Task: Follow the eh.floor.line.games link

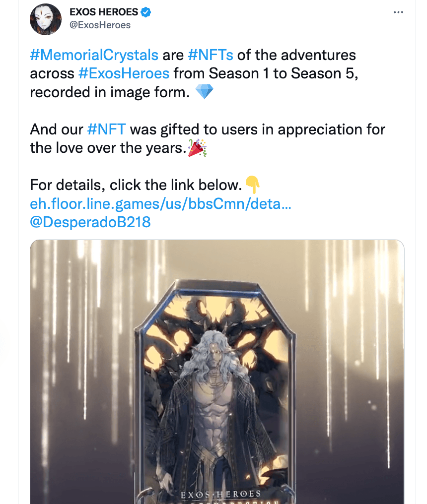Action: point(160,204)
